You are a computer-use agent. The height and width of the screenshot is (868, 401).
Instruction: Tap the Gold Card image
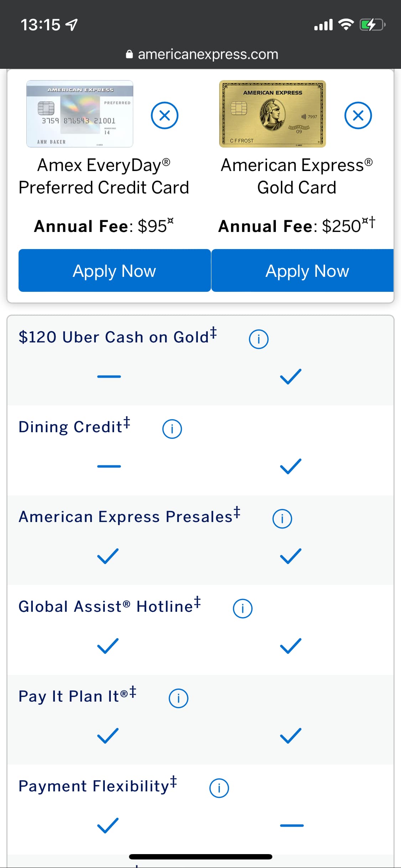(272, 114)
